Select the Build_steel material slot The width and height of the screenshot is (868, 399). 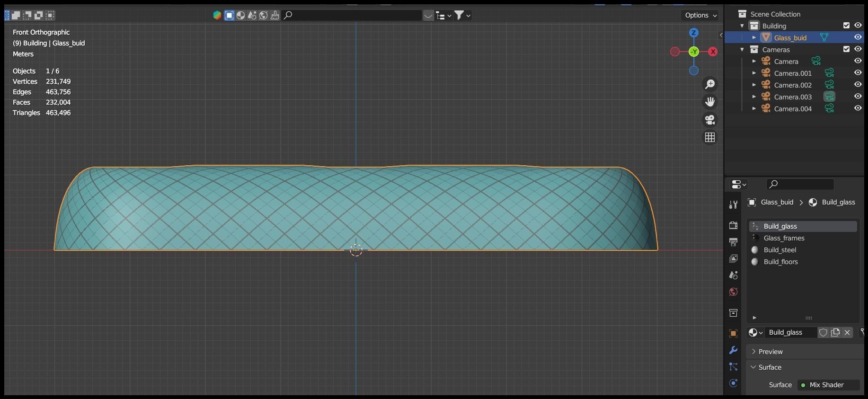tap(803, 250)
